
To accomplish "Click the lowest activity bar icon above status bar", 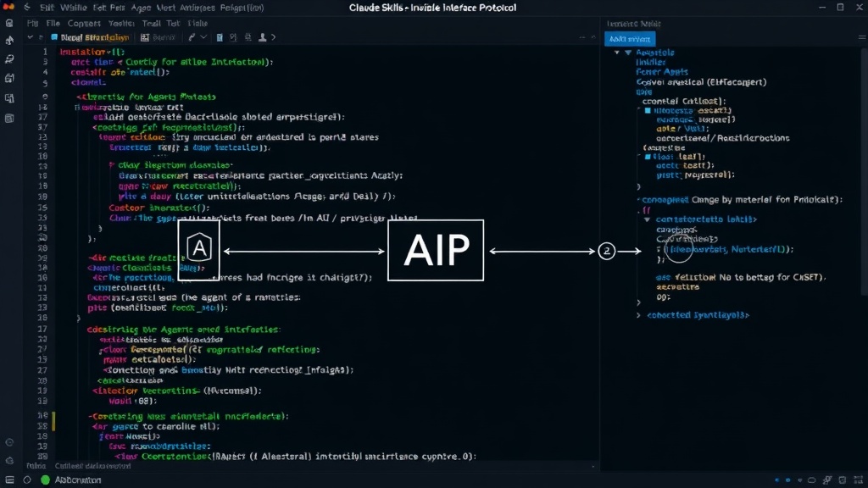I will click(9, 460).
